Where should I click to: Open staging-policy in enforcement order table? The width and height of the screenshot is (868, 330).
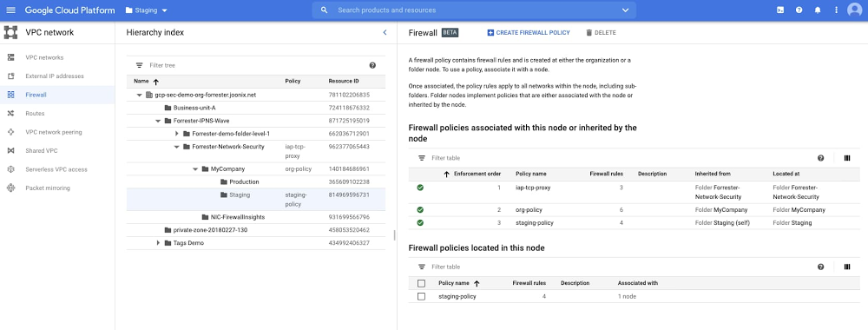click(x=534, y=223)
